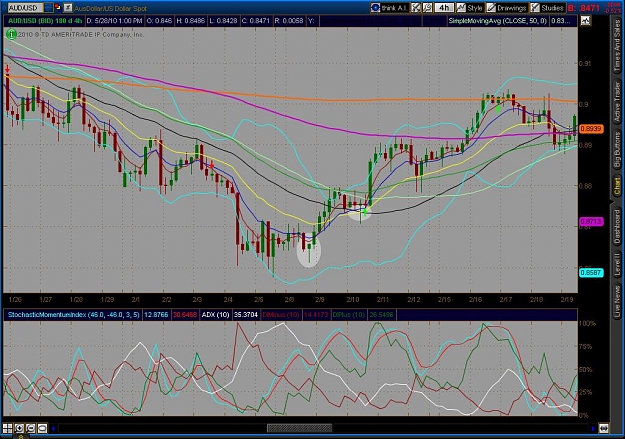The image size is (625, 439).
Task: Click the scroll-to-latest icon at bottom right
Action: point(604,429)
